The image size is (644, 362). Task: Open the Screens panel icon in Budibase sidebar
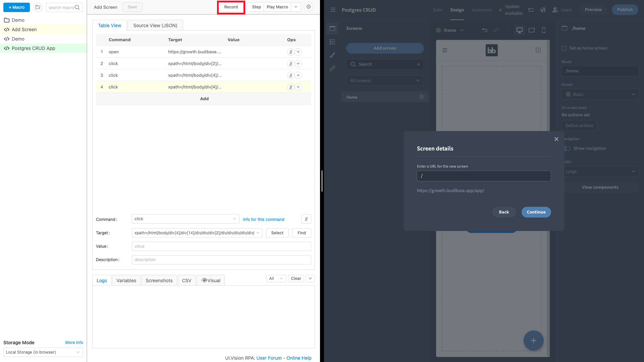[x=332, y=28]
